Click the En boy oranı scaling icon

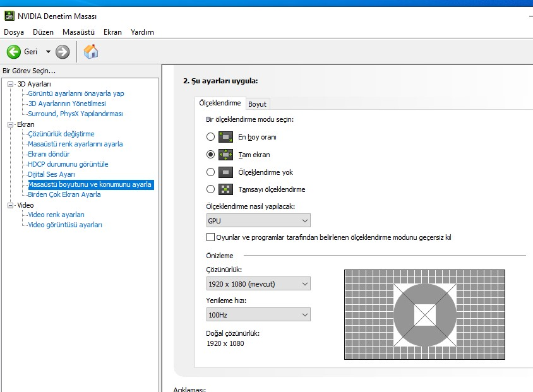225,137
